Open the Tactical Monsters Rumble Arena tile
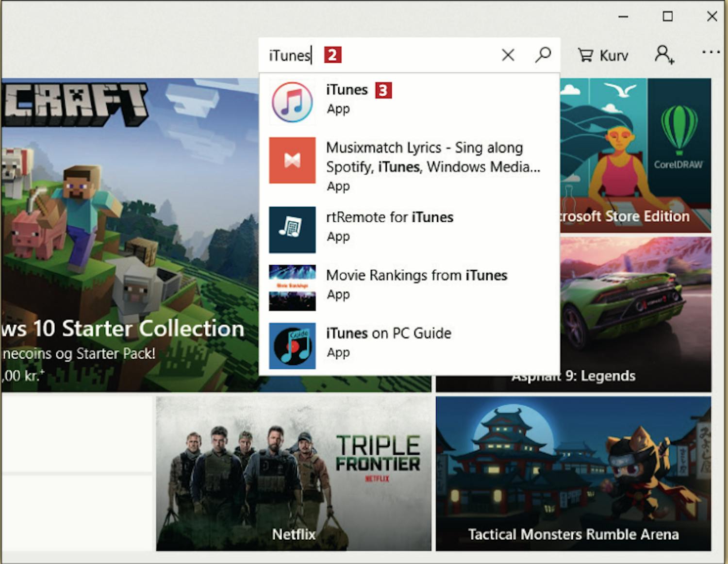 [x=573, y=473]
